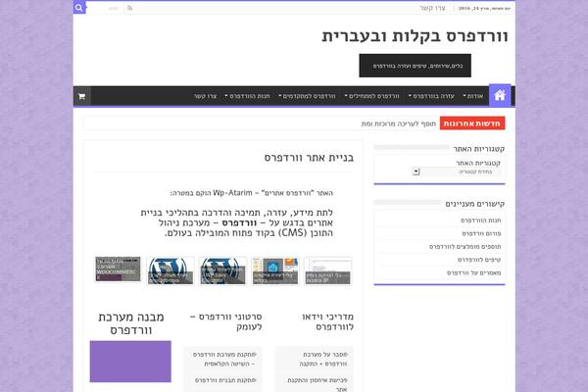Open sidebar link 'טיפים לוורדפרס'
This screenshot has width=588, height=392.
[479, 260]
